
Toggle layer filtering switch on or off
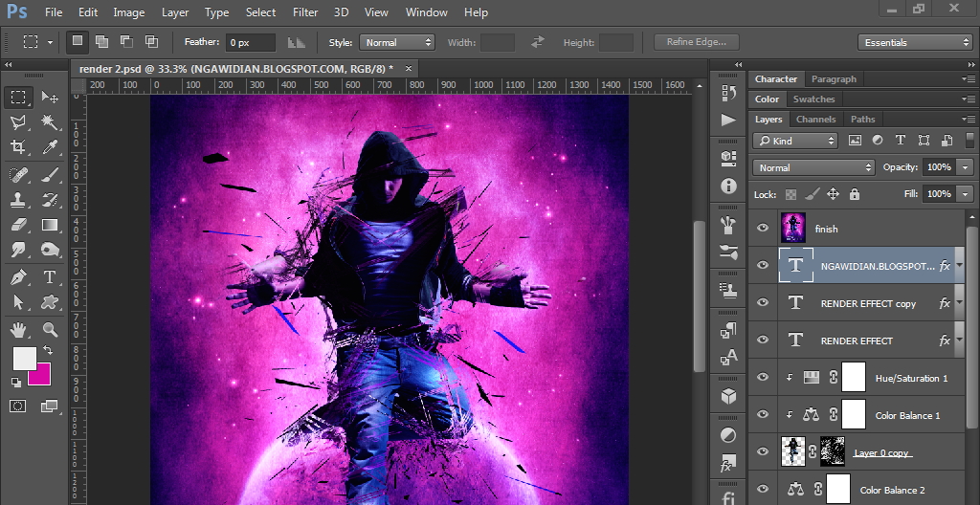point(969,139)
